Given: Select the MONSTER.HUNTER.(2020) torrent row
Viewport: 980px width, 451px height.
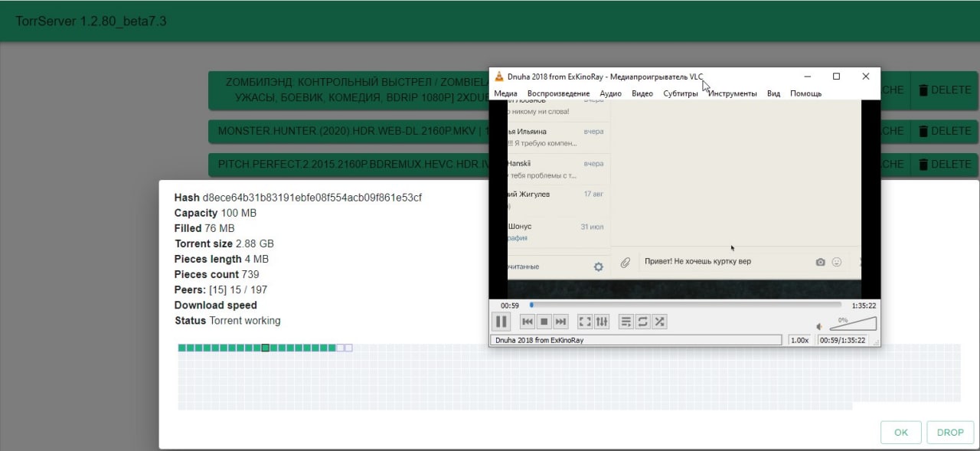Looking at the screenshot, I should pos(348,131).
